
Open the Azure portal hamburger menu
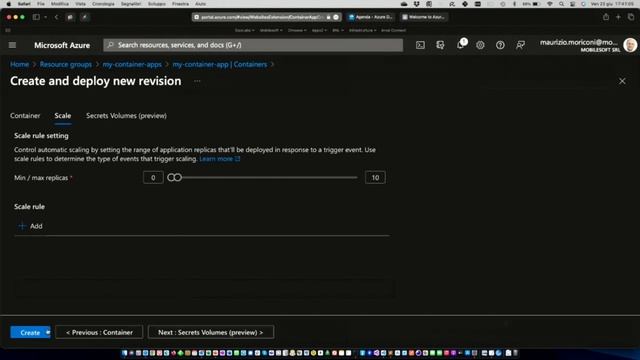pyautogui.click(x=12, y=45)
